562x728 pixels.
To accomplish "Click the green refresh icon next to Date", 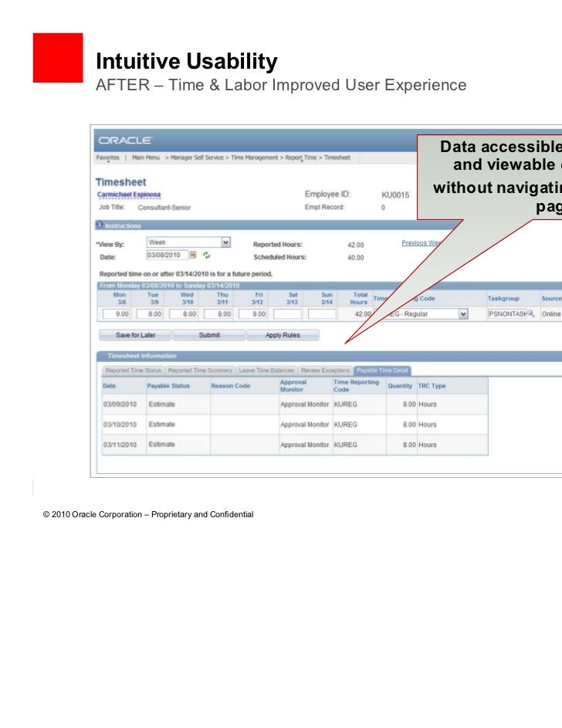I will (x=207, y=255).
